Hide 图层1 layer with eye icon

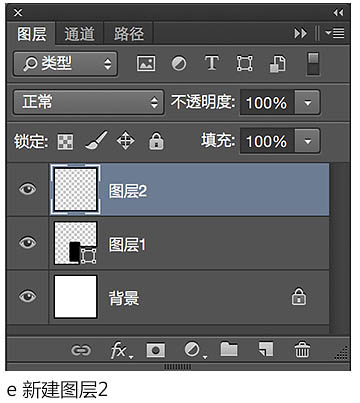pos(28,243)
